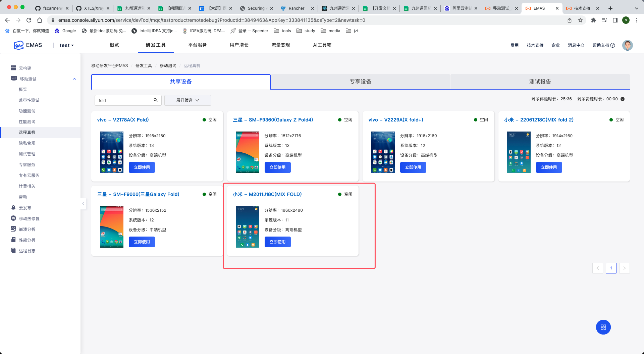Switch to the 测试报告 tab
This screenshot has height=354, width=644.
[x=540, y=82]
